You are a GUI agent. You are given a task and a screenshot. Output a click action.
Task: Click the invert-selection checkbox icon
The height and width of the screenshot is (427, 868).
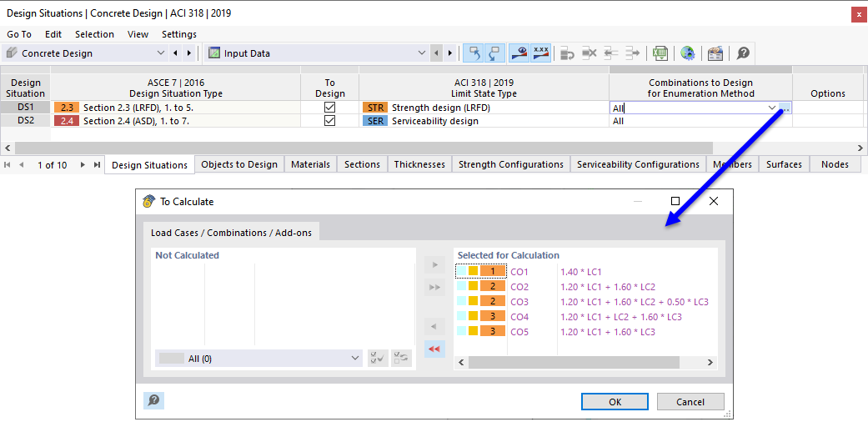[402, 359]
